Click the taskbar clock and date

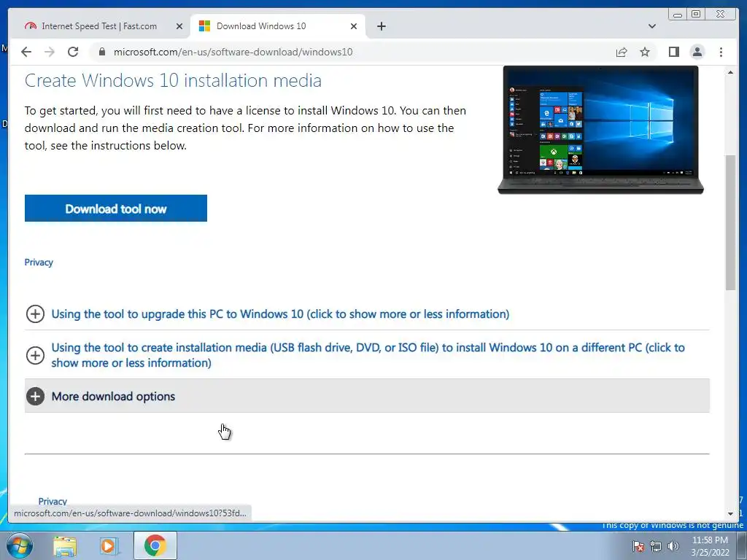(710, 546)
